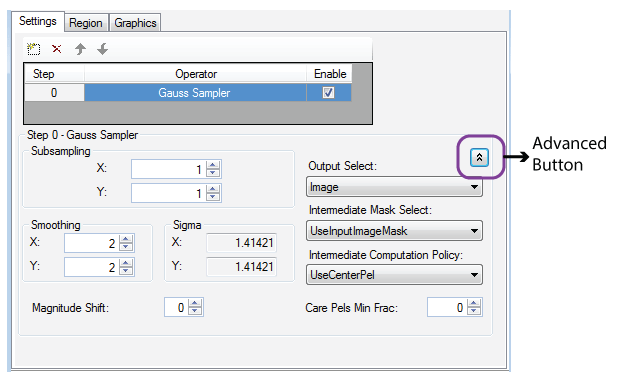Viewport: 619px width, 379px height.
Task: Move the operator up with the up arrow icon
Action: 80,49
